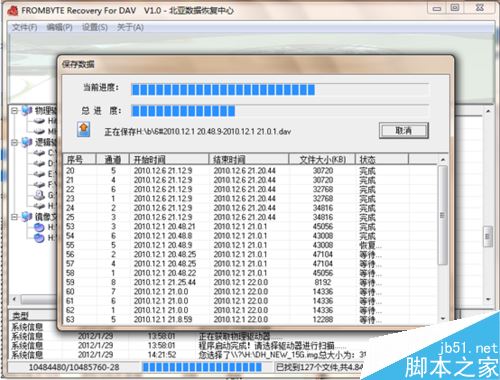This screenshot has width=500, height=380.
Task: Sort by 通道 column header
Action: tap(113, 159)
